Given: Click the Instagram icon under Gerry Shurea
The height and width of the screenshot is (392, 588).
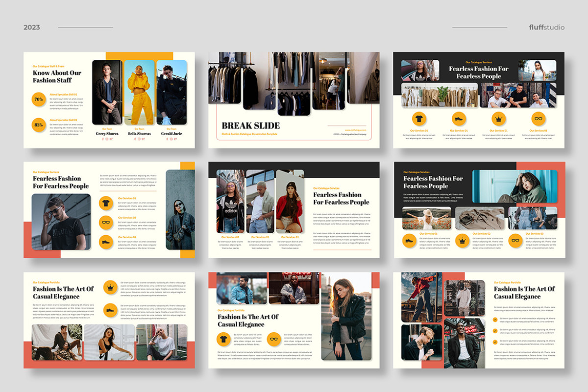Looking at the screenshot, I should pos(107,140).
